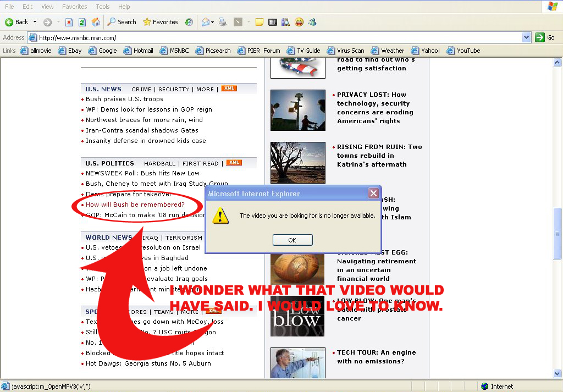The height and width of the screenshot is (392, 563).
Task: Open the Picsearch link in Links bar
Action: [213, 51]
